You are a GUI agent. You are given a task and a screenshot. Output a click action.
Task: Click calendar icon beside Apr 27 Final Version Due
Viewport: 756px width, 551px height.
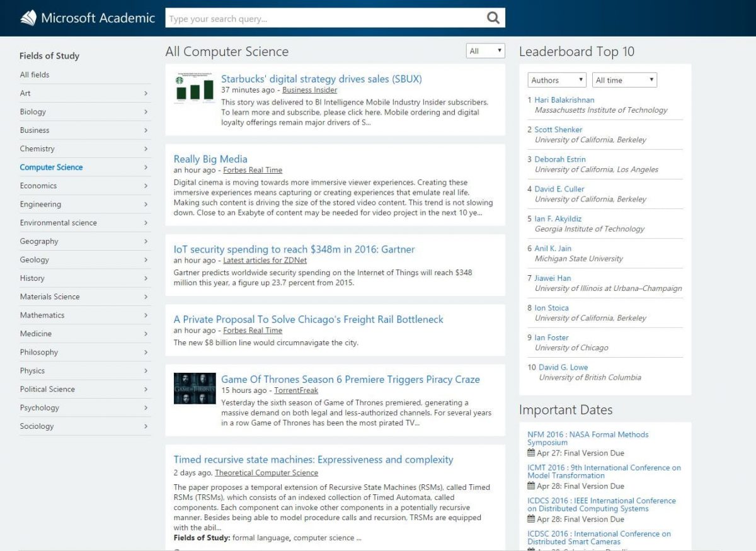coord(531,453)
